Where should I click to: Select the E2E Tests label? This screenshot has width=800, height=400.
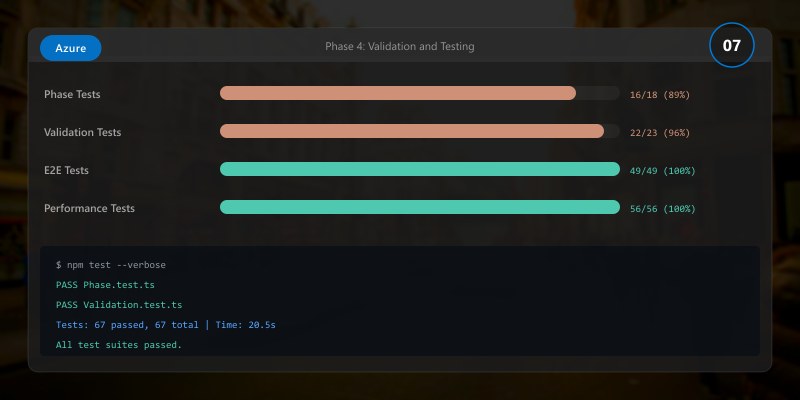click(x=66, y=170)
